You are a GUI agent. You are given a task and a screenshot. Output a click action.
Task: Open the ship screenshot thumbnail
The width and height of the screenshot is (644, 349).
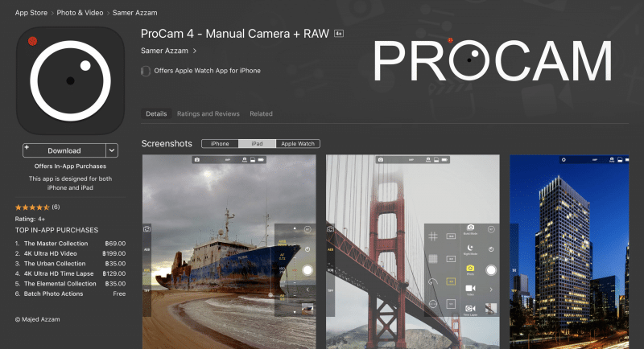tap(229, 252)
